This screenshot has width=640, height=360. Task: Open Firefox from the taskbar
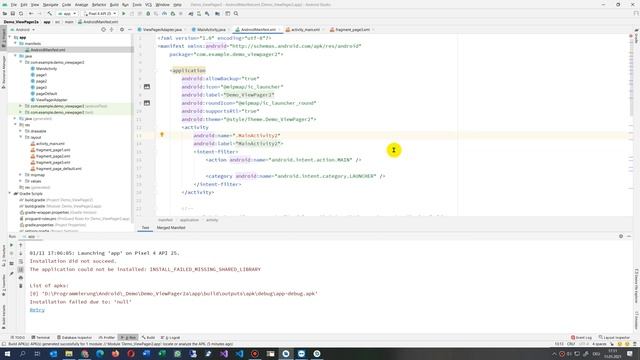click(x=116, y=354)
